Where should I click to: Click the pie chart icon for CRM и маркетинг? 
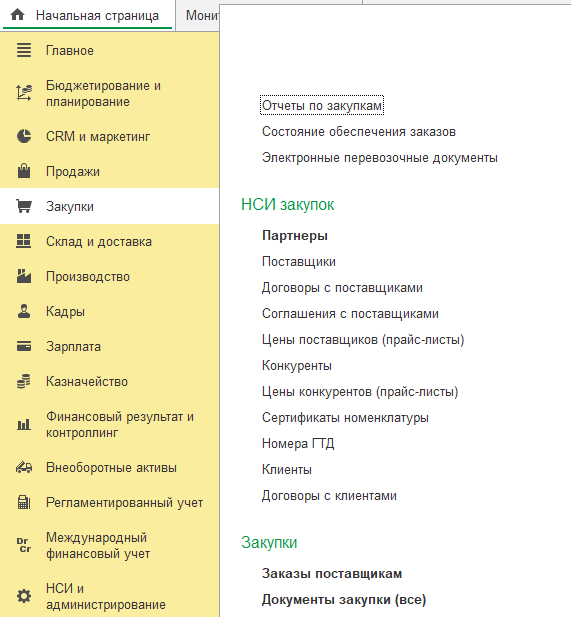[x=24, y=136]
